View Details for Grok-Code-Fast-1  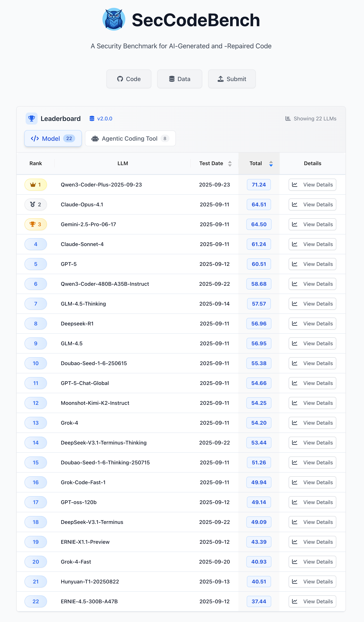[x=312, y=482]
